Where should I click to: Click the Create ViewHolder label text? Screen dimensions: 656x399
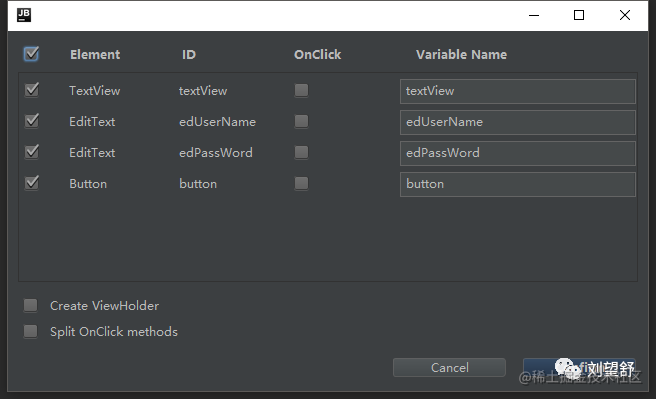pos(105,306)
